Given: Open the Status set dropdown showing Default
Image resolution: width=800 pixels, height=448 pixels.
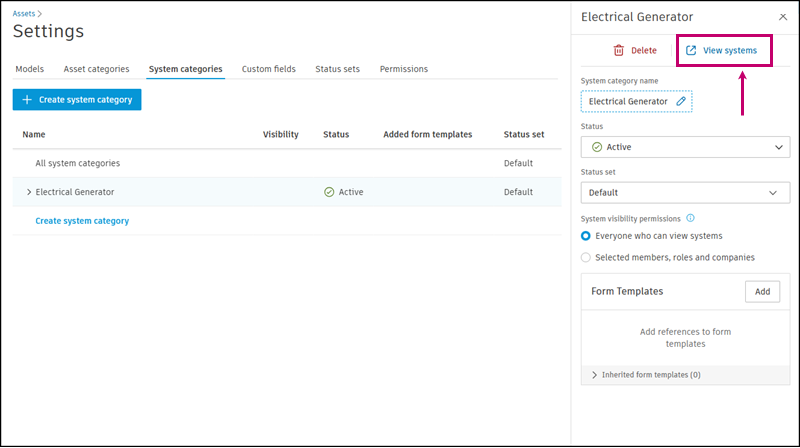Looking at the screenshot, I should pyautogui.click(x=685, y=193).
